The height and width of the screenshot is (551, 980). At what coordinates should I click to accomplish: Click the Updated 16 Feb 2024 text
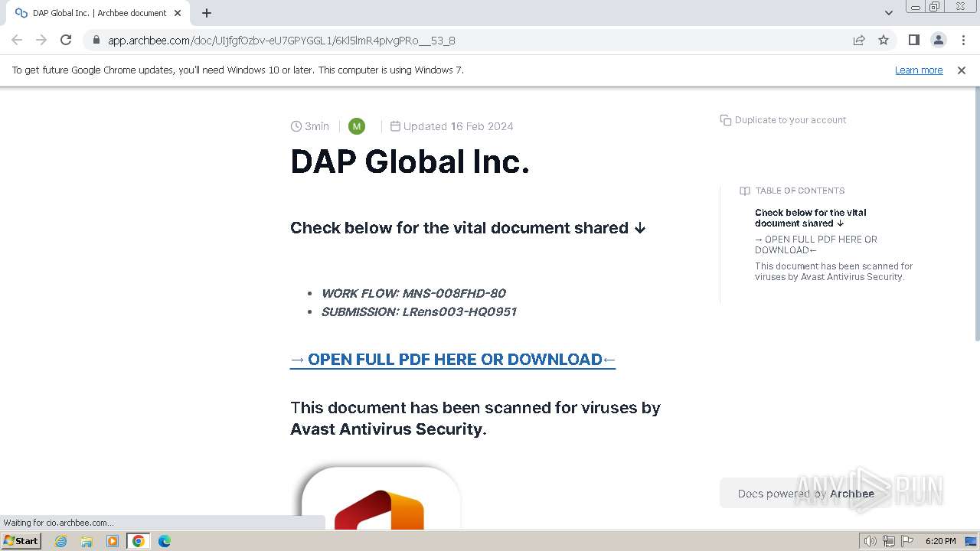click(x=459, y=126)
